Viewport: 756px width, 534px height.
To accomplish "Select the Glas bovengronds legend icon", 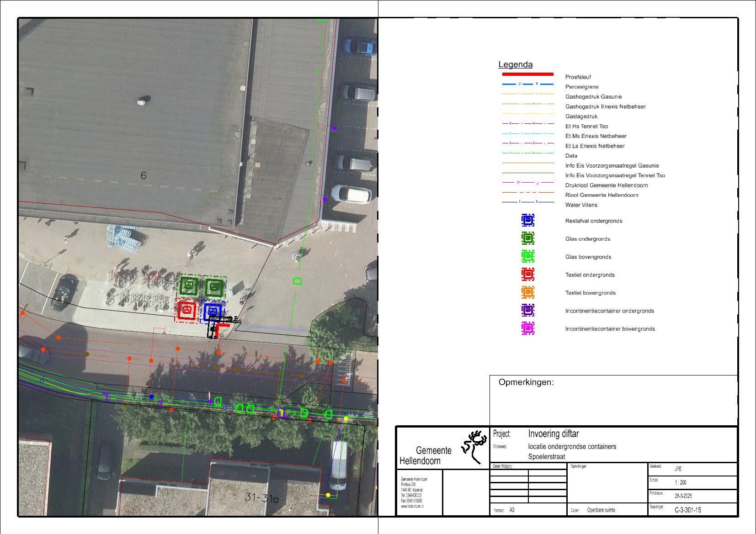I will [527, 257].
